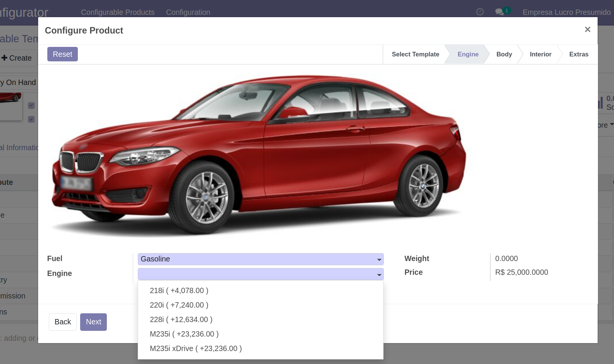Screen dimensions: 614x364
Task: Jump to the Extras step
Action: click(x=578, y=54)
